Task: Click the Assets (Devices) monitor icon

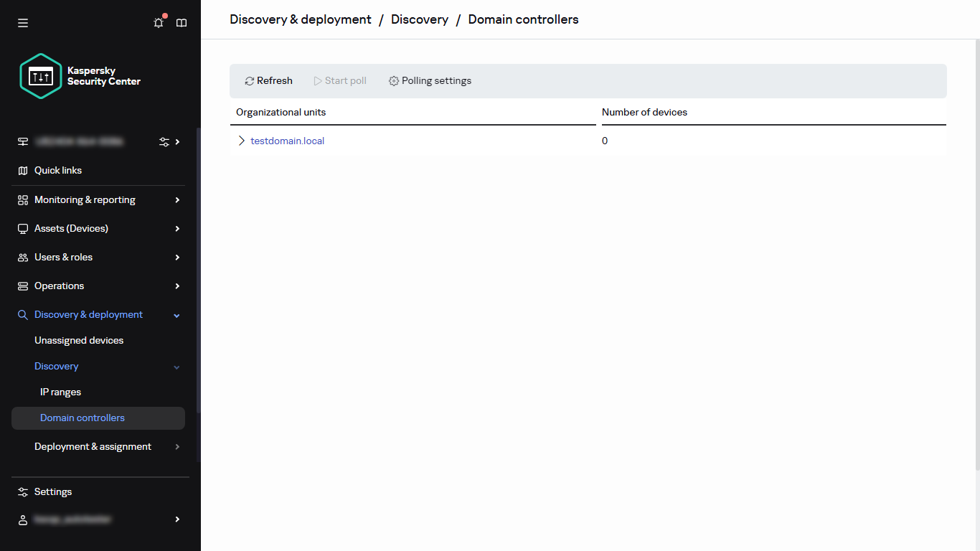Action: point(22,228)
